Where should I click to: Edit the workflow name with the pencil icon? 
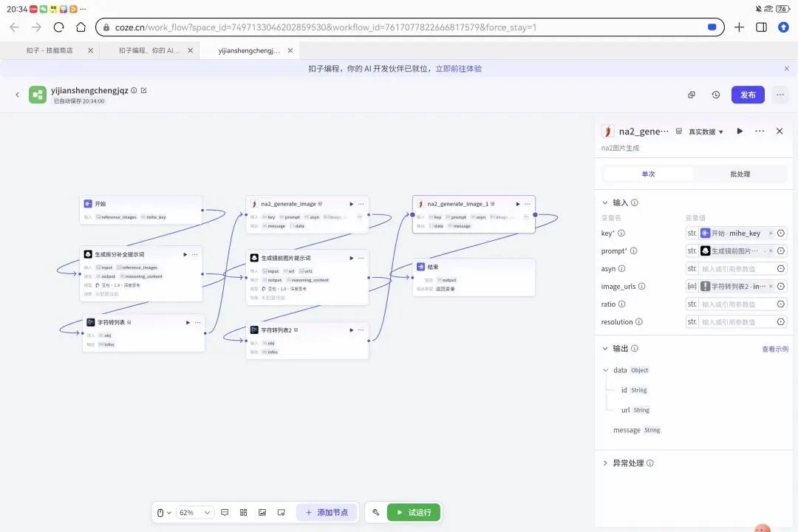[143, 91]
